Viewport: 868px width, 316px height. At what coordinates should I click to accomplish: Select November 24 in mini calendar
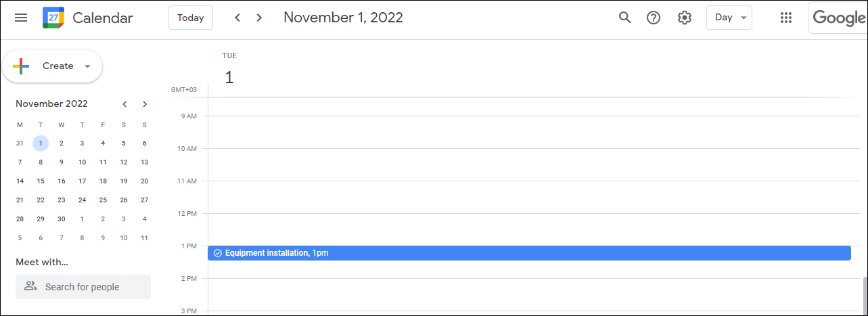(82, 200)
